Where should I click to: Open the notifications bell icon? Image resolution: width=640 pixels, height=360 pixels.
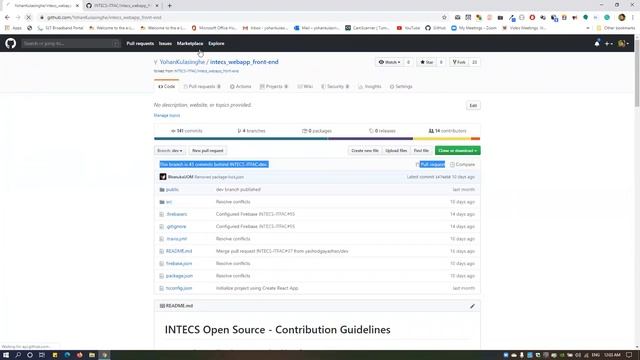[597, 43]
